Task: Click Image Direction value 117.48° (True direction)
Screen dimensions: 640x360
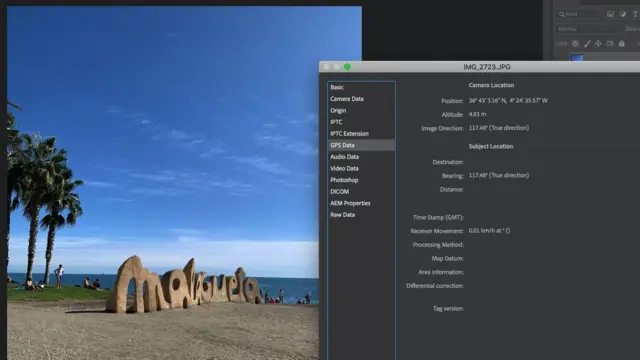Action: (499, 128)
